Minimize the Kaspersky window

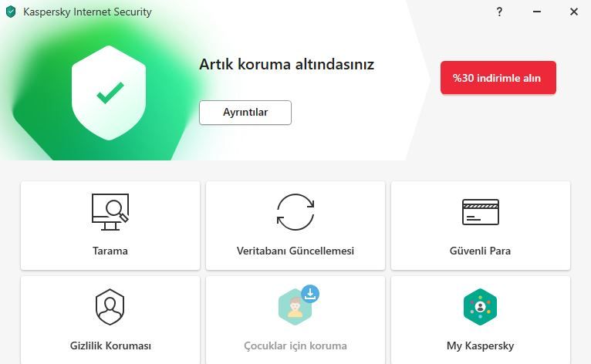[537, 12]
